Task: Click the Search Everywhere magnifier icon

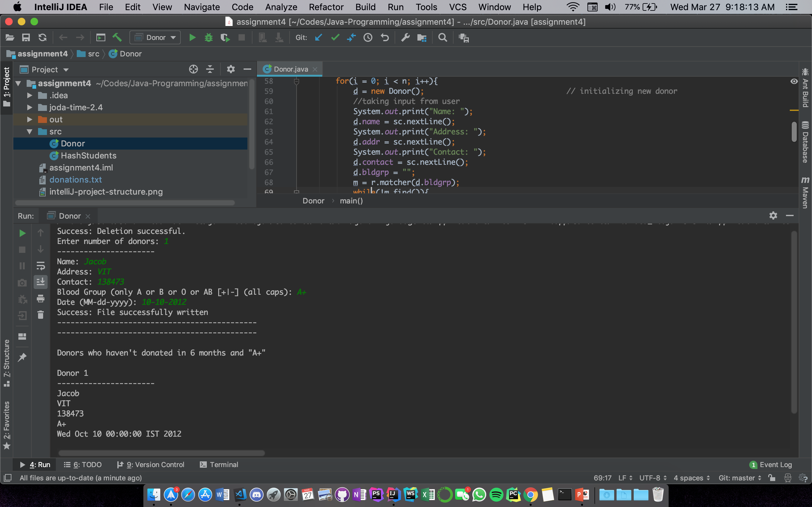Action: 442,38
